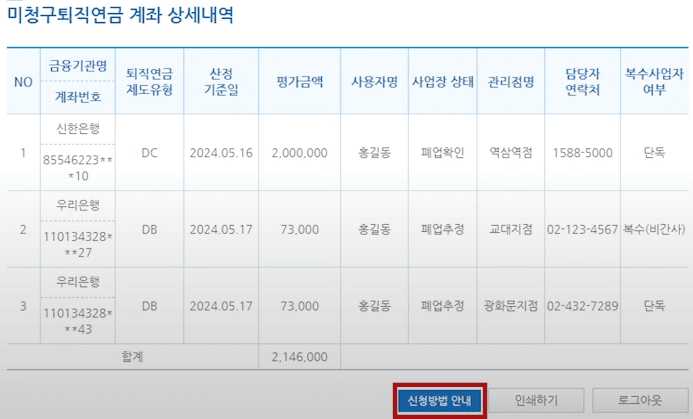Image resolution: width=693 pixels, height=419 pixels.
Task: Click the 사업장 상태 column header
Action: click(442, 82)
